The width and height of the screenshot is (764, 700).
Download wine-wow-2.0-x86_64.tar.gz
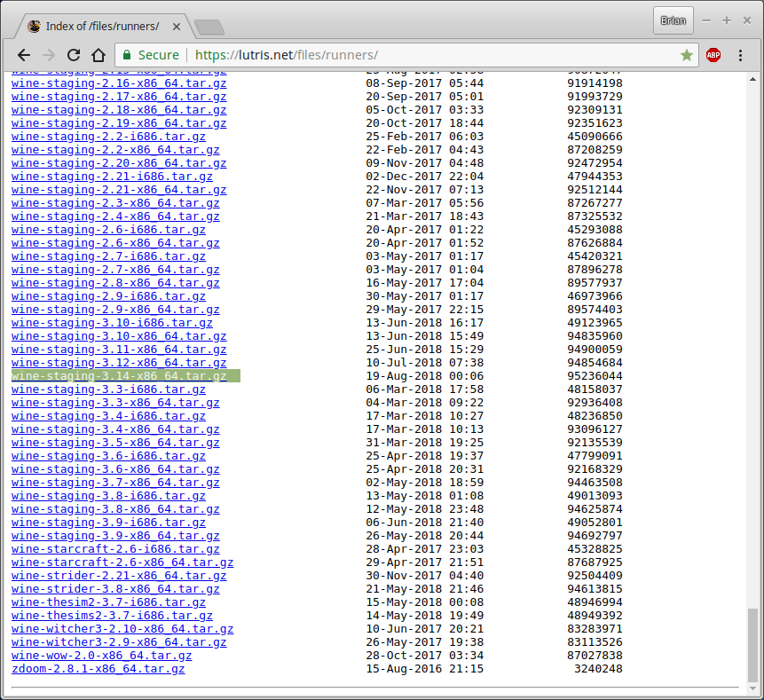[x=102, y=656]
